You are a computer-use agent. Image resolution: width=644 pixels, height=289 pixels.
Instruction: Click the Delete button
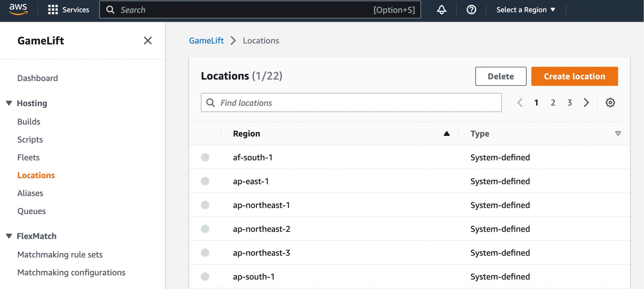pos(501,76)
